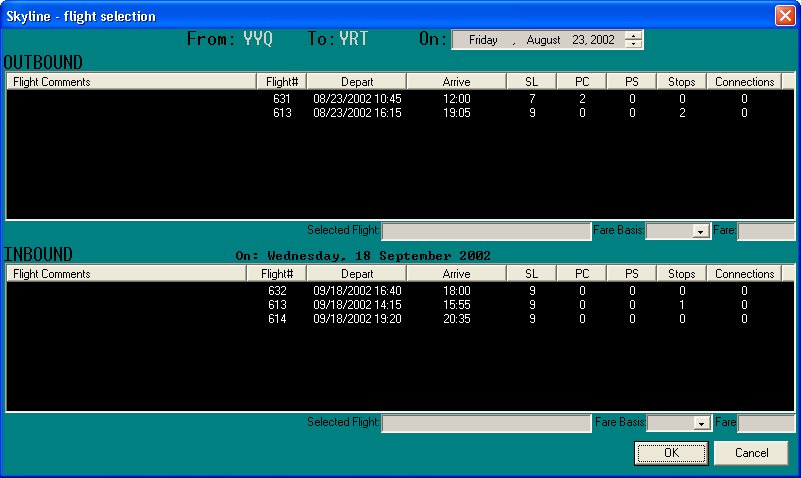Image resolution: width=801 pixels, height=478 pixels.
Task: Click the inbound Connections column header
Action: point(744,274)
